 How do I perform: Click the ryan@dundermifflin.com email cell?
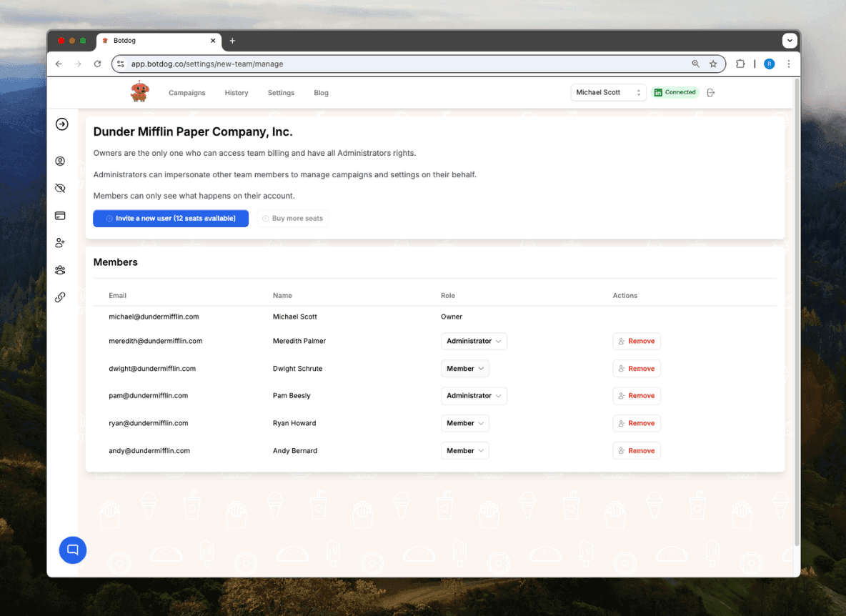(x=149, y=423)
